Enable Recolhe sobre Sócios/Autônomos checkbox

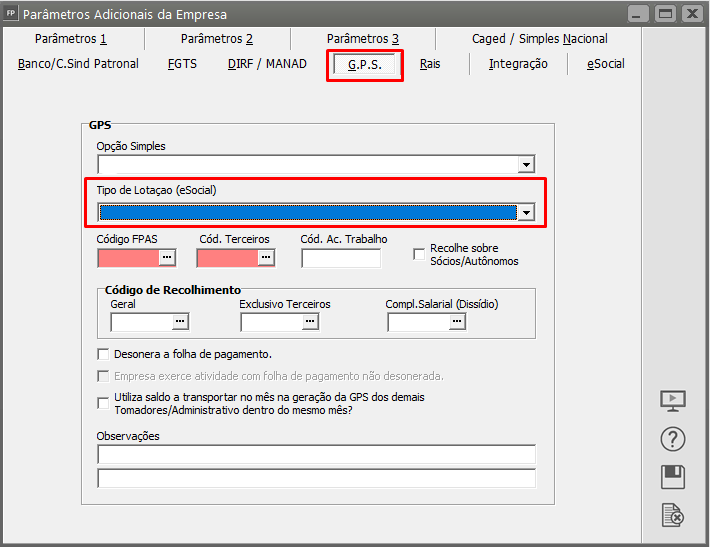pyautogui.click(x=419, y=254)
